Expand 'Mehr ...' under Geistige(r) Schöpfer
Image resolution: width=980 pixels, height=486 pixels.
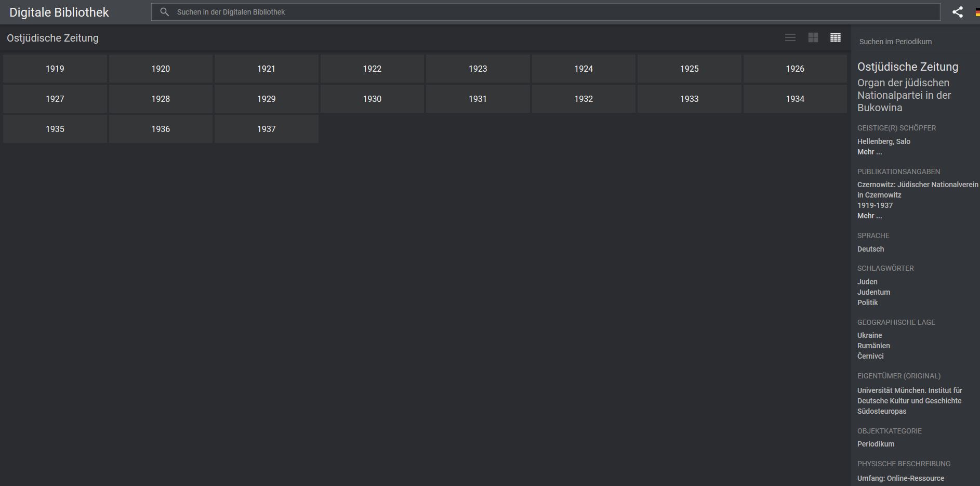869,152
